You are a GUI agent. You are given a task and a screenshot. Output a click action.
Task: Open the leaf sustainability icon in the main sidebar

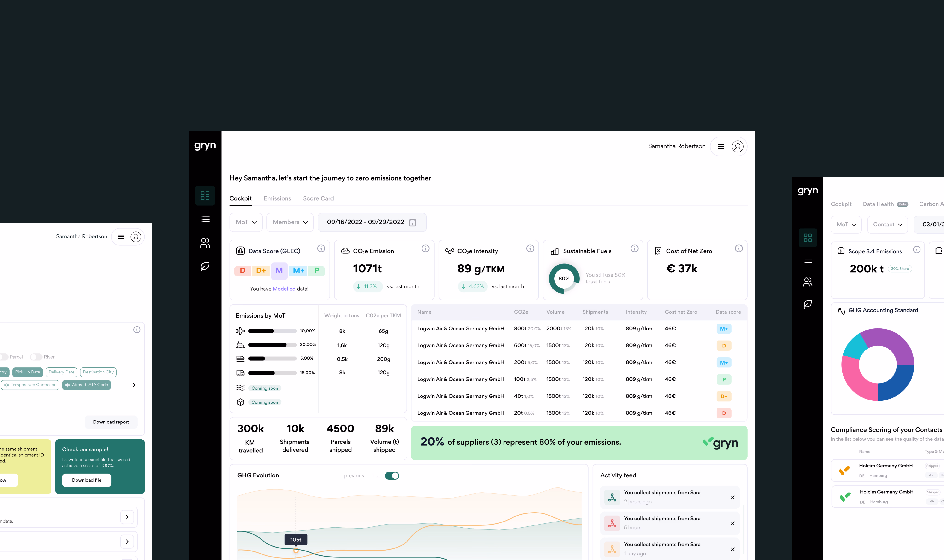coord(205,266)
